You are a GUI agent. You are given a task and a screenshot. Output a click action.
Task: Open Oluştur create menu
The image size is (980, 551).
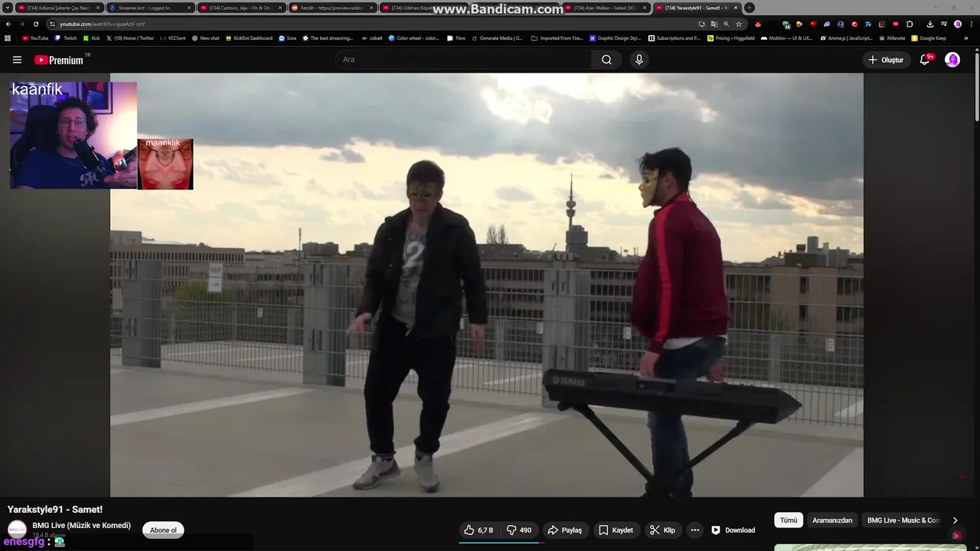click(x=886, y=60)
